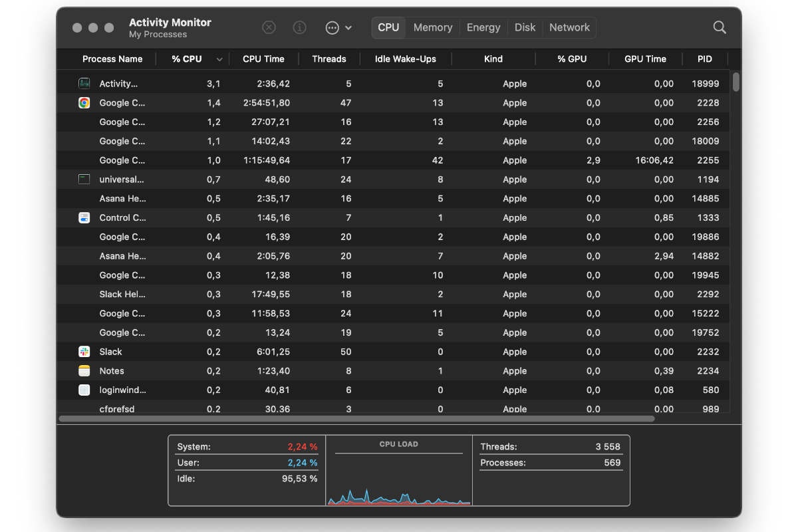
Task: Click the Notes process icon
Action: [x=84, y=371]
